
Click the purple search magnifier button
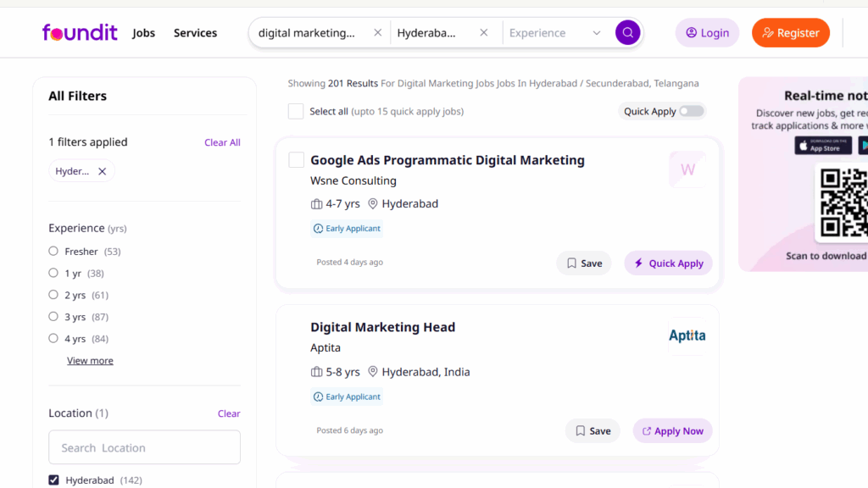[628, 33]
